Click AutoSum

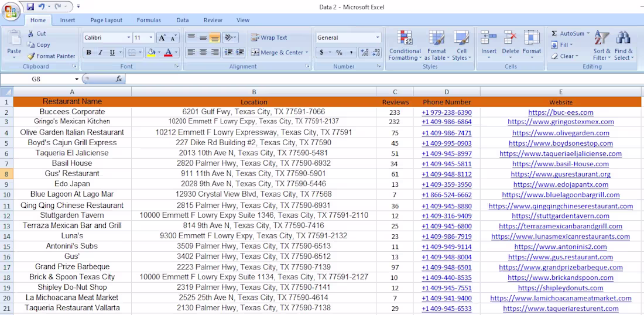(x=570, y=33)
